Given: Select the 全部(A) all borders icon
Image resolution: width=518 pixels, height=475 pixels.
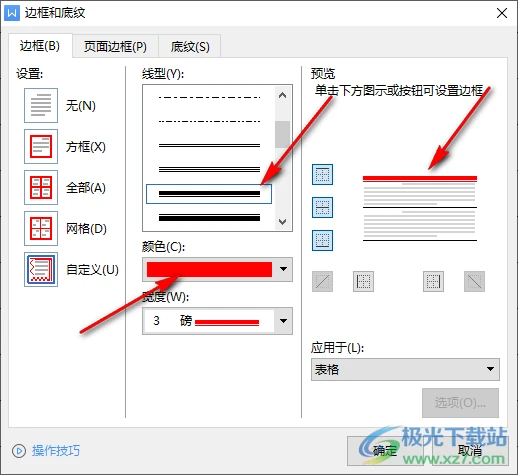Looking at the screenshot, I should point(41,187).
